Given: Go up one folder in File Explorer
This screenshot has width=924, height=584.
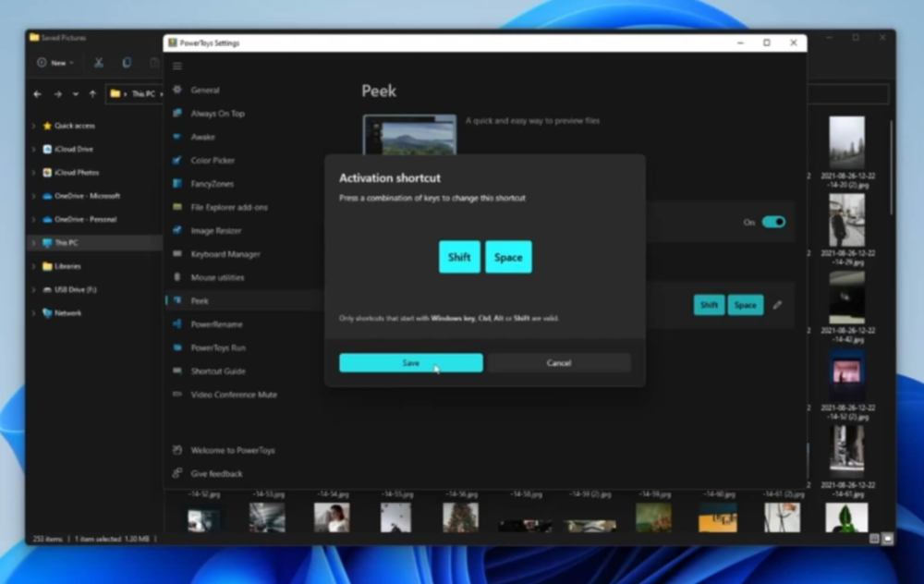Looking at the screenshot, I should click(92, 93).
